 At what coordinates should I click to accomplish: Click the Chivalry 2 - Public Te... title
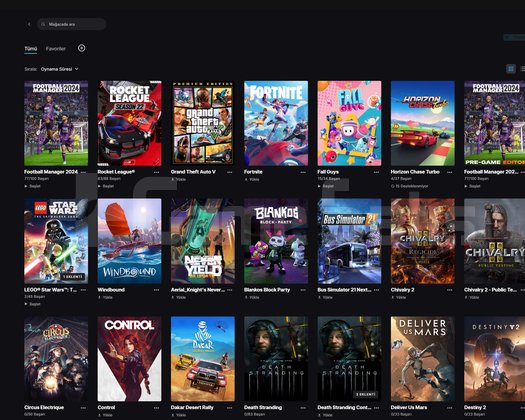click(491, 290)
